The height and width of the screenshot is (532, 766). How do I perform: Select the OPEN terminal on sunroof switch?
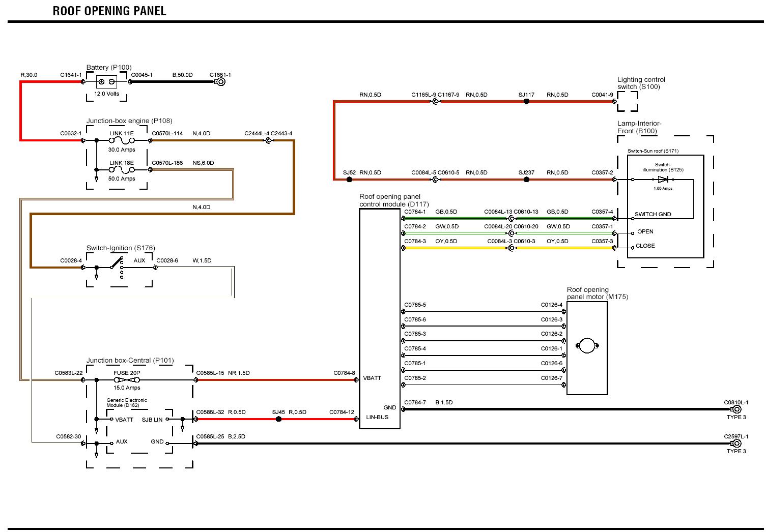click(645, 232)
